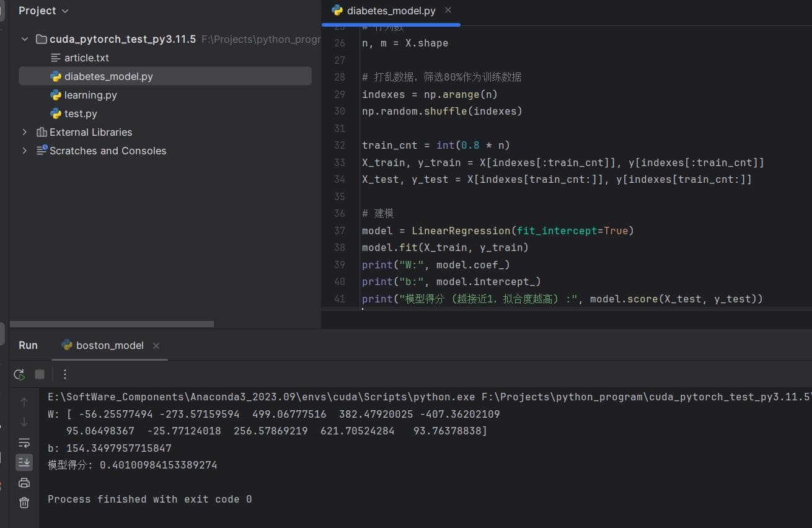Click the External Libraries library icon

(42, 132)
